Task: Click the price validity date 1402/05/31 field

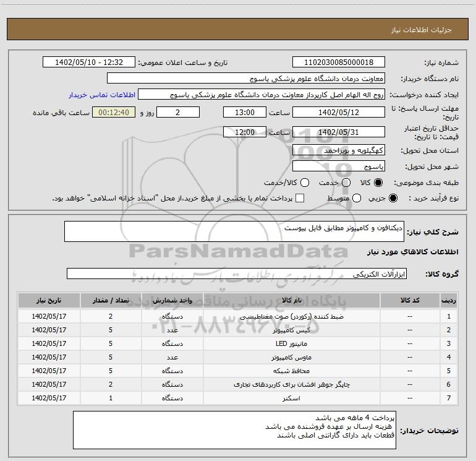Action: (x=339, y=132)
